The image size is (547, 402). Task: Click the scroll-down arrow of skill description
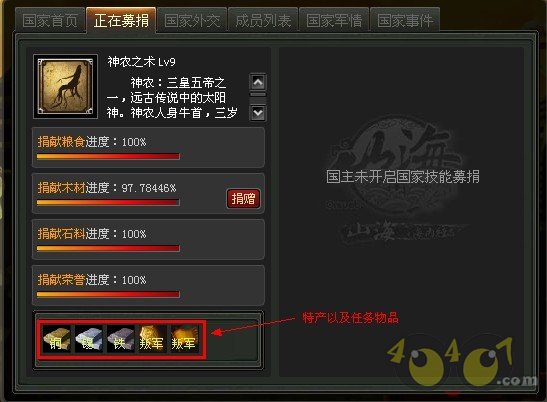pos(258,113)
